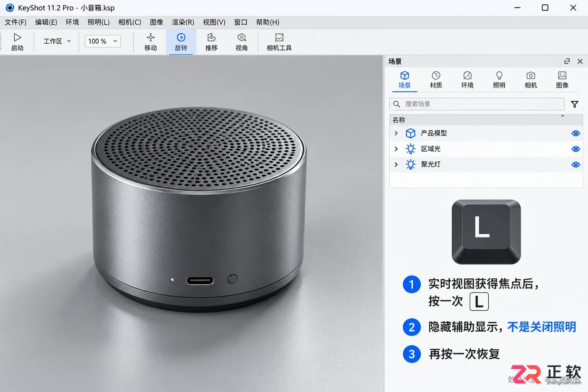
Task: Click the 聚光灯 light icon
Action: pos(410,165)
